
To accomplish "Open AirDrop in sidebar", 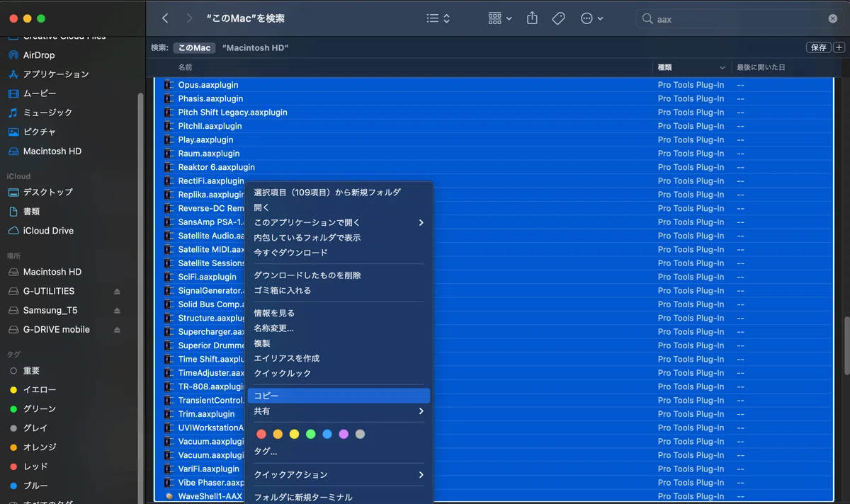I will pos(39,55).
